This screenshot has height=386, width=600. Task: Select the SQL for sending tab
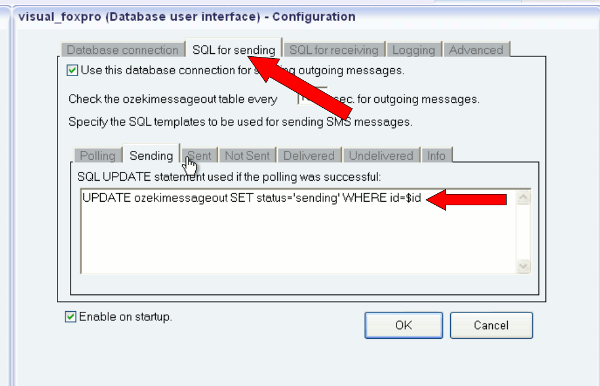point(234,49)
